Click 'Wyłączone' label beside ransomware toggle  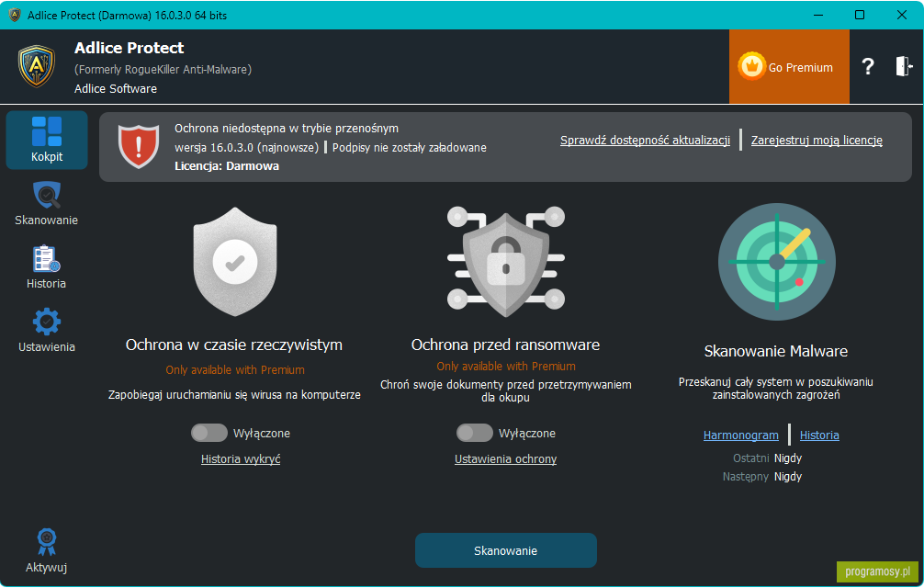pyautogui.click(x=527, y=434)
